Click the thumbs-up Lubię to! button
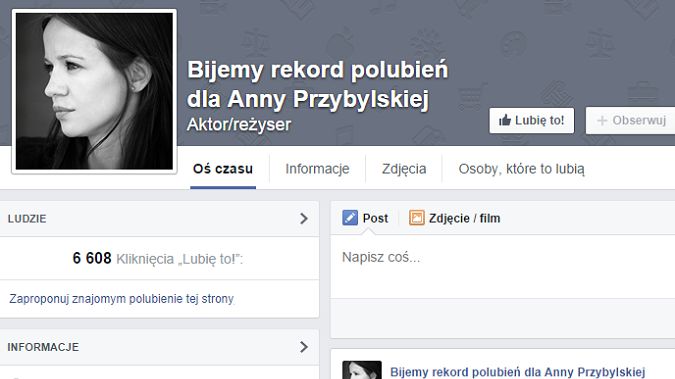Screen dimensions: 675x379 point(532,121)
